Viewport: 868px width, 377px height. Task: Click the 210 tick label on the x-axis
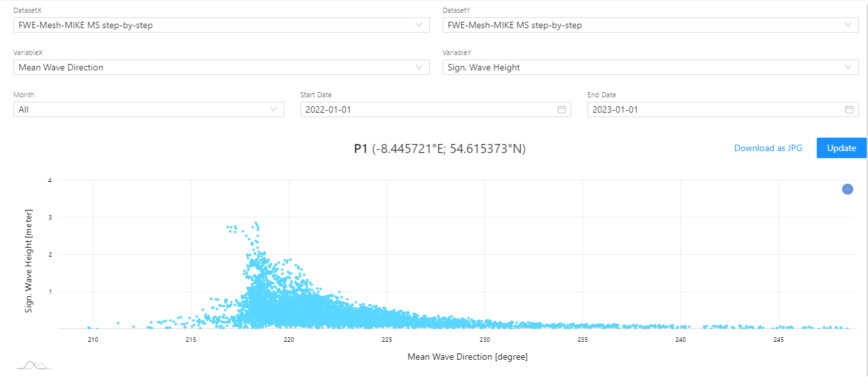pyautogui.click(x=93, y=339)
